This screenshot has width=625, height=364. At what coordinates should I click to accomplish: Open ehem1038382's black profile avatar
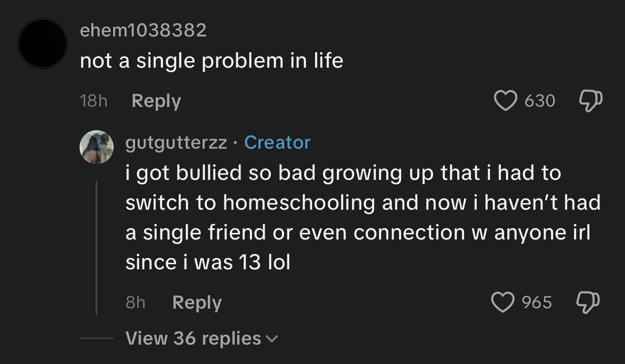tap(43, 44)
